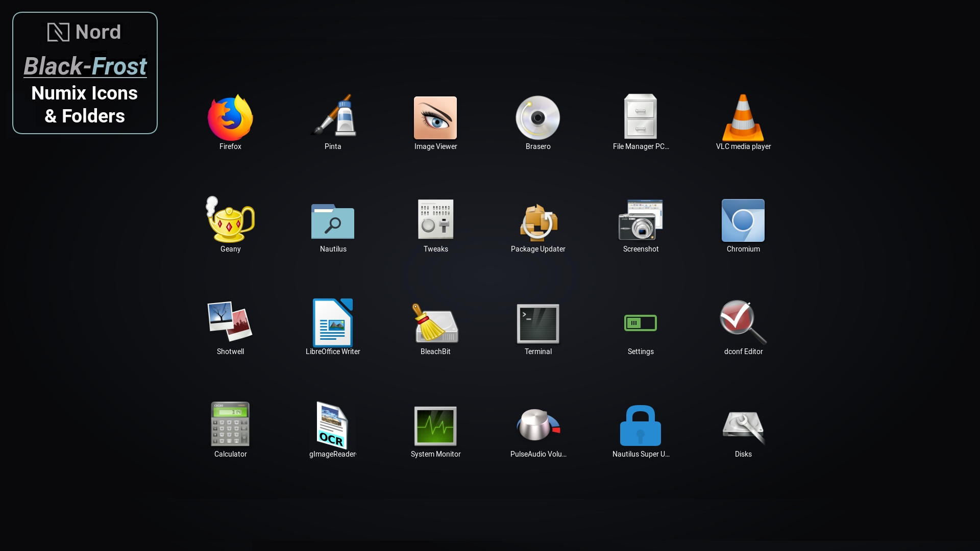The width and height of the screenshot is (980, 551).
Task: Click the 'System Monitor' label text
Action: (435, 454)
